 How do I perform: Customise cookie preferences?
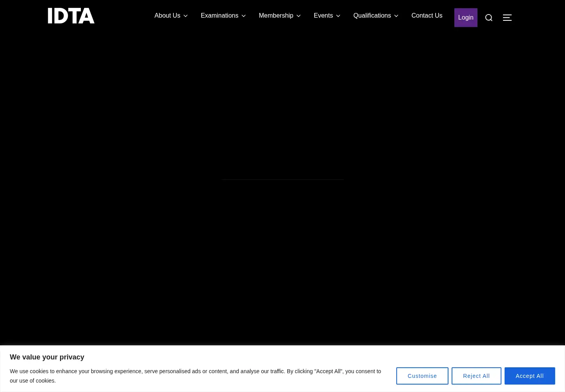(x=422, y=376)
